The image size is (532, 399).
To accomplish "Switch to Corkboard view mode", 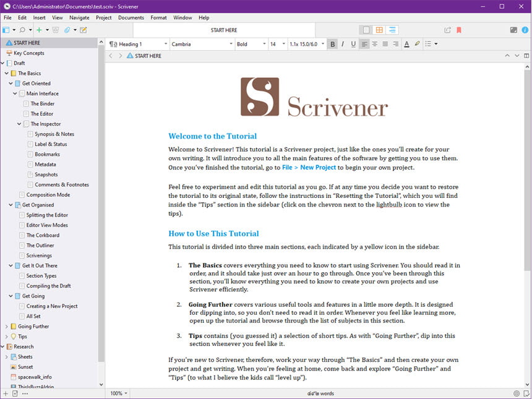I will point(379,30).
